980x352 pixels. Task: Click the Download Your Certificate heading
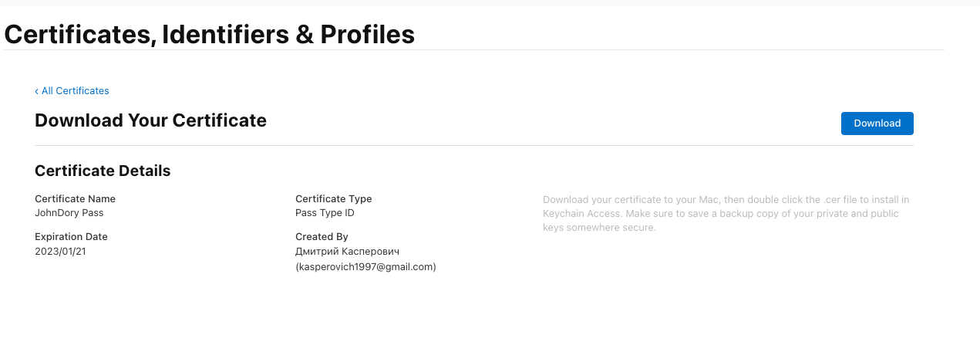coord(150,120)
